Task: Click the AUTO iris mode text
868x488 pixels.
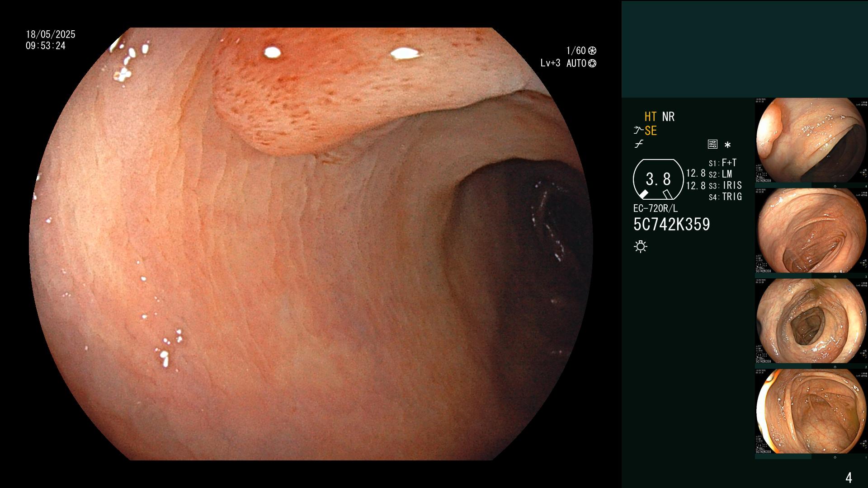Action: tap(576, 63)
